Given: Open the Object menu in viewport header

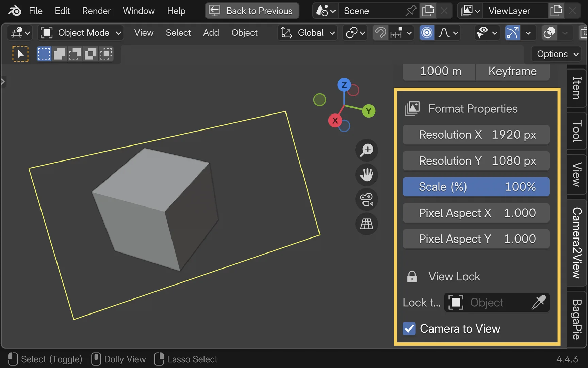Looking at the screenshot, I should pos(244,33).
